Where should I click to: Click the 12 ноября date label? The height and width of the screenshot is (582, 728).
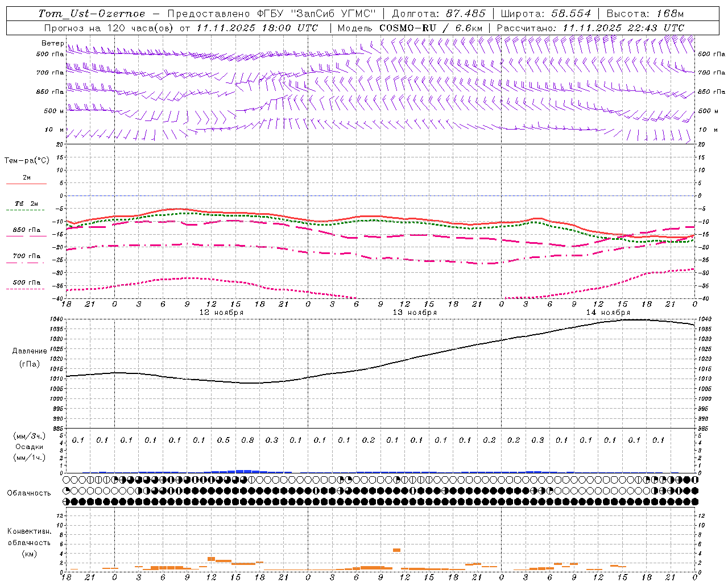point(221,313)
